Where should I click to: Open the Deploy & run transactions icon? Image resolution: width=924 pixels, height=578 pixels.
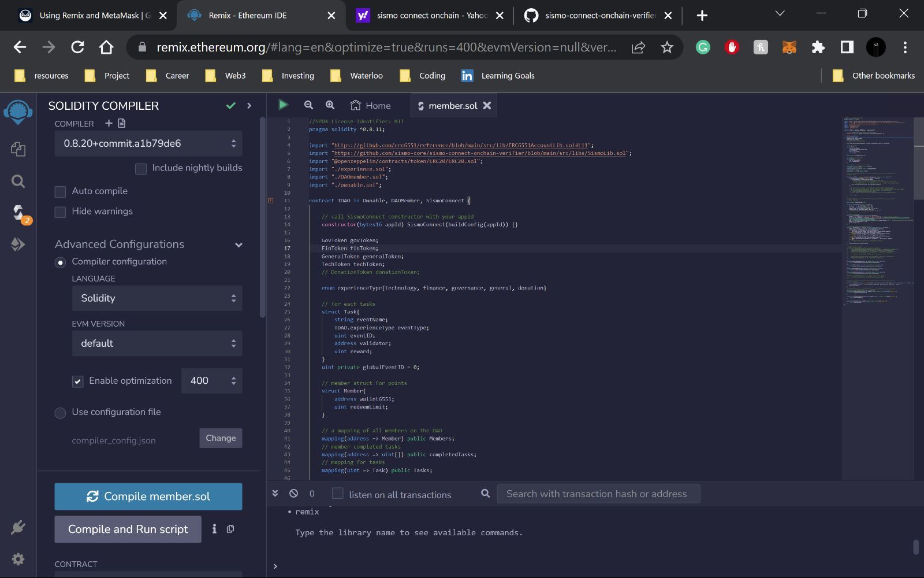click(18, 244)
